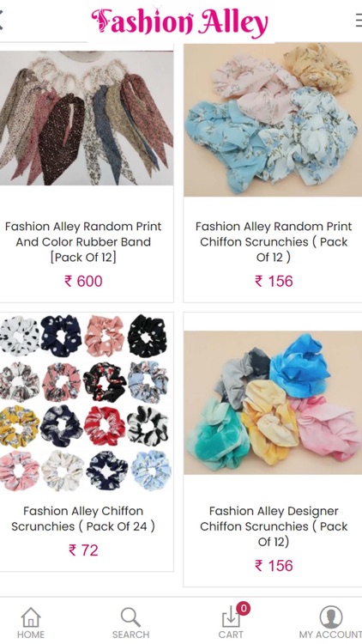Tap the red cart count badge
This screenshot has height=644, width=362.
244,608
